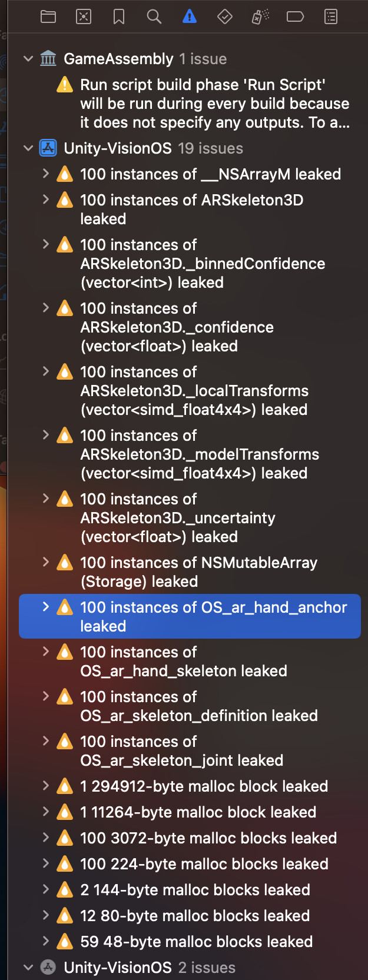Image resolution: width=368 pixels, height=980 pixels.
Task: Expand the ARSkeleton3D leaked instances entry
Action: click(x=46, y=200)
